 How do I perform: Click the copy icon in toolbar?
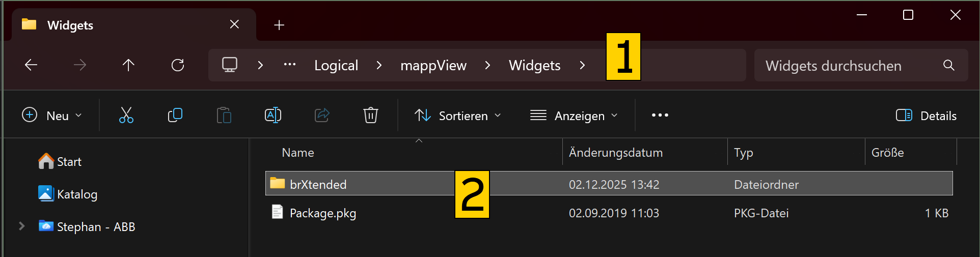175,116
